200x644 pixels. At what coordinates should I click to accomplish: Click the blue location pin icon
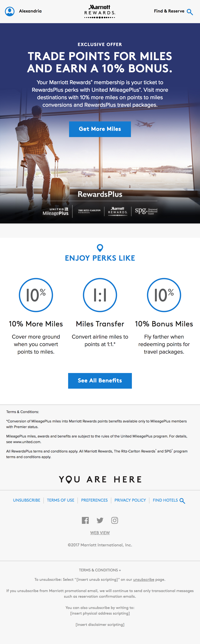[100, 248]
